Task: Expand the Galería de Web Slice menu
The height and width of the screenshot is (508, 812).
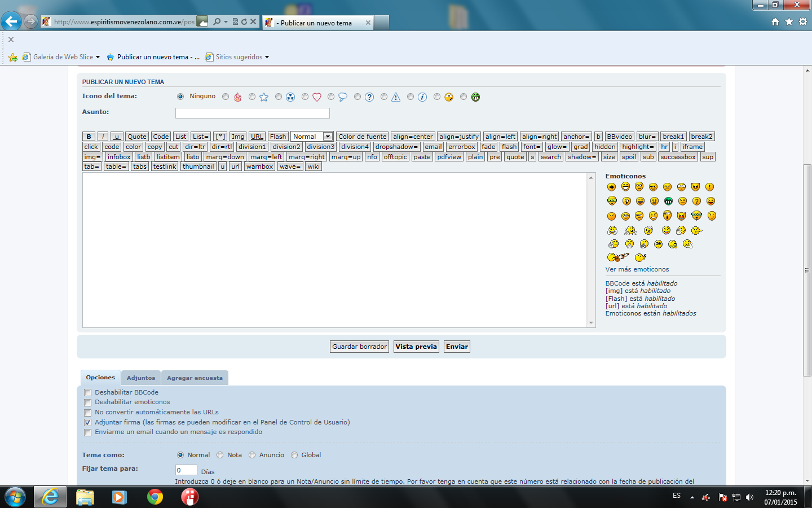Action: click(98, 57)
